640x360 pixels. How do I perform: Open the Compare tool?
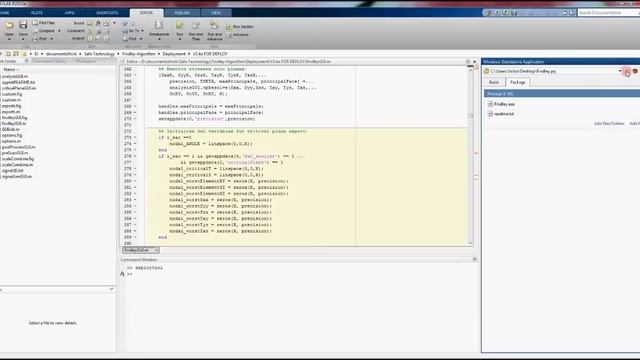click(x=43, y=31)
